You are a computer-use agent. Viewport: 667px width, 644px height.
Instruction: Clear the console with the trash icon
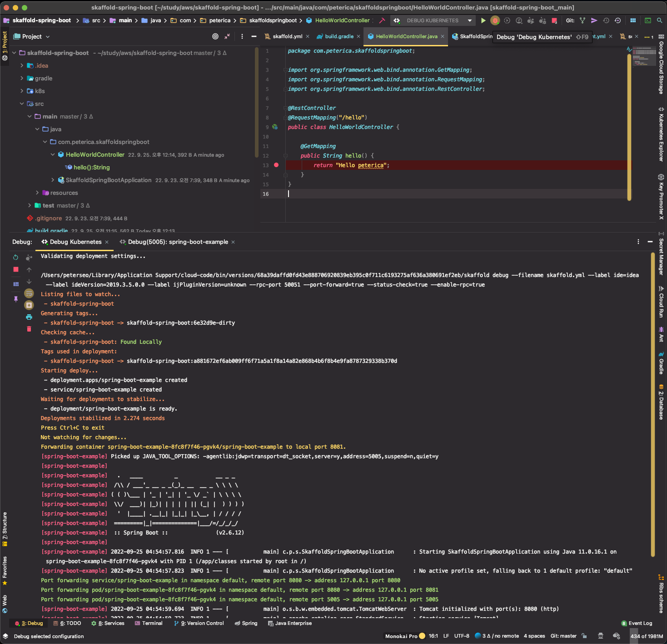pyautogui.click(x=29, y=329)
